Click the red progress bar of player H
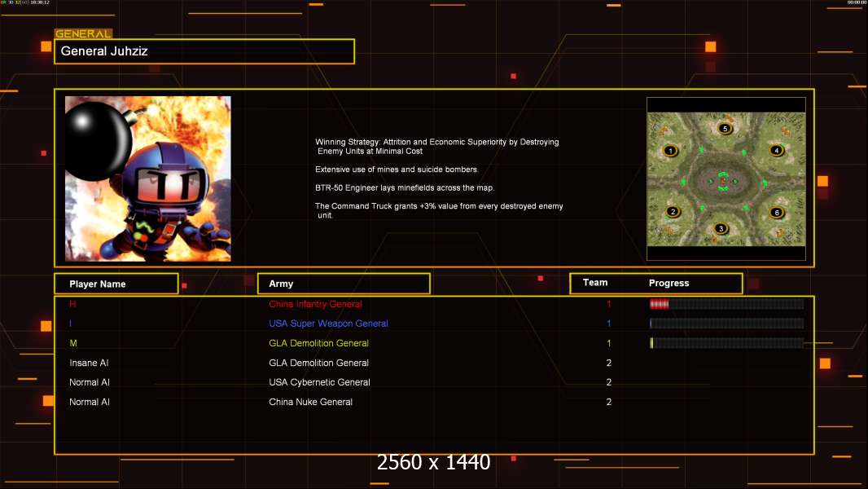 [x=726, y=303]
